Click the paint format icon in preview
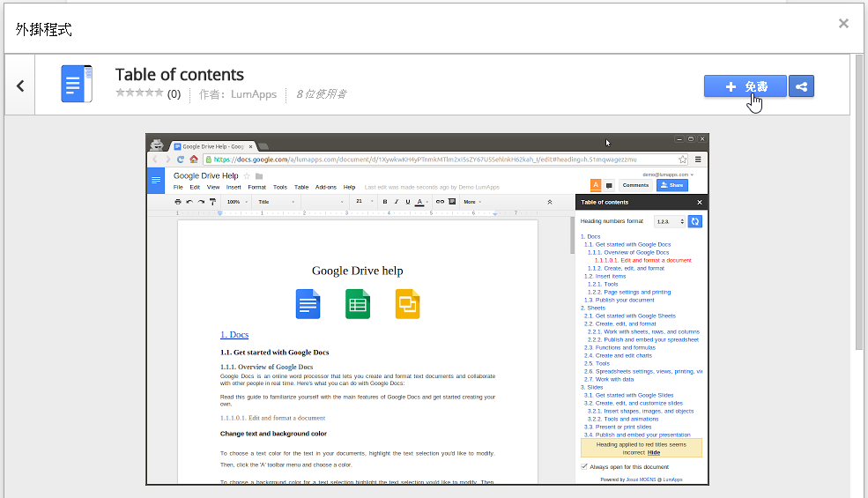The image size is (868, 498). [212, 202]
